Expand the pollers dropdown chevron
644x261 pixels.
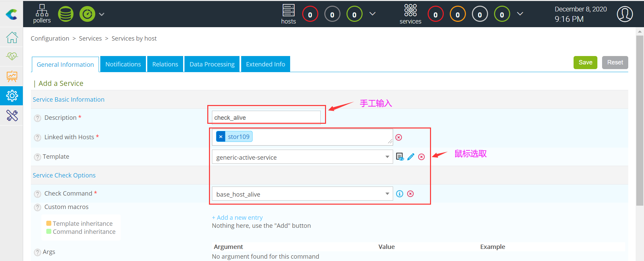pyautogui.click(x=102, y=14)
